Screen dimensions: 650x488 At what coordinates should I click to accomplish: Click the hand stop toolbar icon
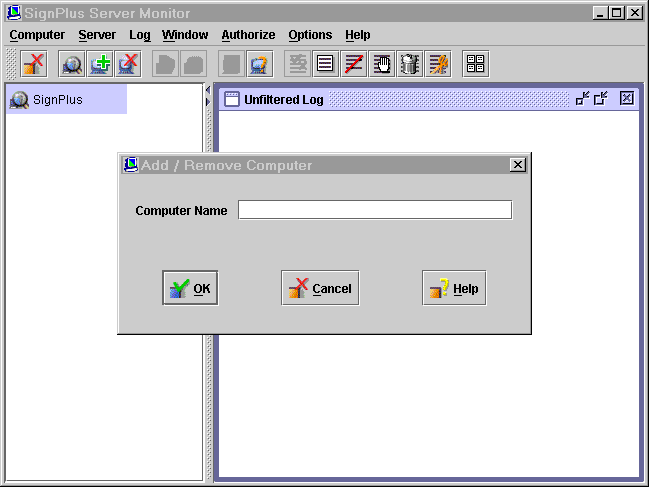[382, 65]
